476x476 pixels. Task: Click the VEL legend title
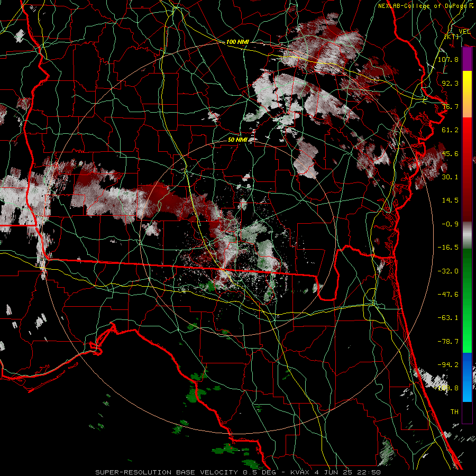464,32
